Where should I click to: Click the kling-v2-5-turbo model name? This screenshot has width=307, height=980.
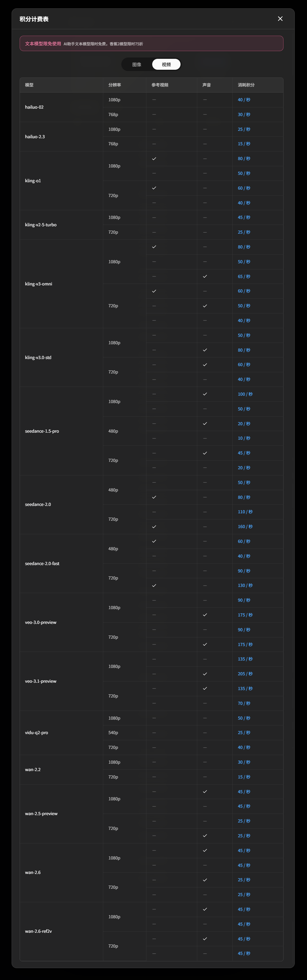[x=41, y=225]
